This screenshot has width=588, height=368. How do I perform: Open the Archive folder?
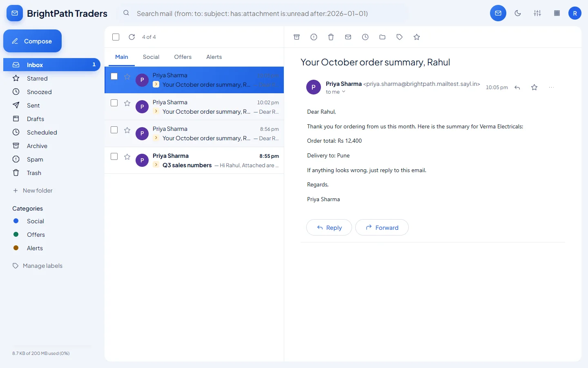tap(52, 146)
